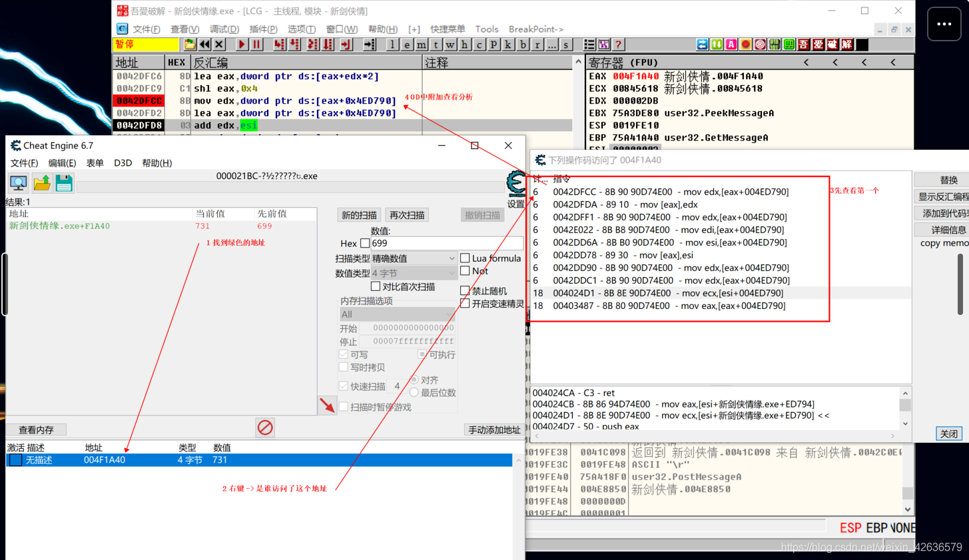The height and width of the screenshot is (560, 969).
Task: Open windows list 'w' button
Action: pyautogui.click(x=450, y=45)
